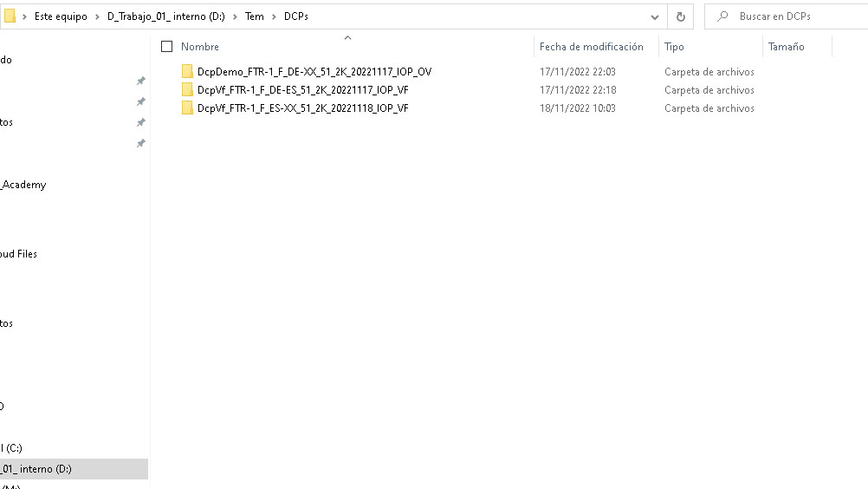868x489 pixels.
Task: Click the DcpVf_FTR-1_F_DE-ES folder icon
Action: pyautogui.click(x=187, y=90)
